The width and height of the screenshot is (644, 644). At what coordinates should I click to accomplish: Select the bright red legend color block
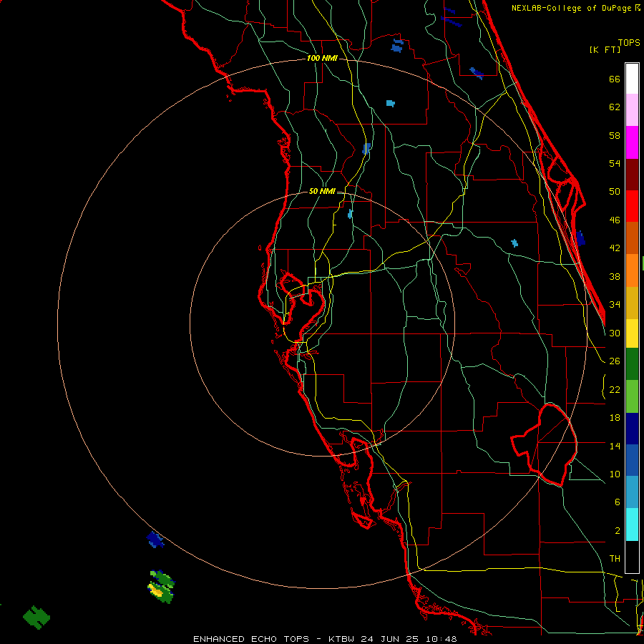pyautogui.click(x=632, y=206)
